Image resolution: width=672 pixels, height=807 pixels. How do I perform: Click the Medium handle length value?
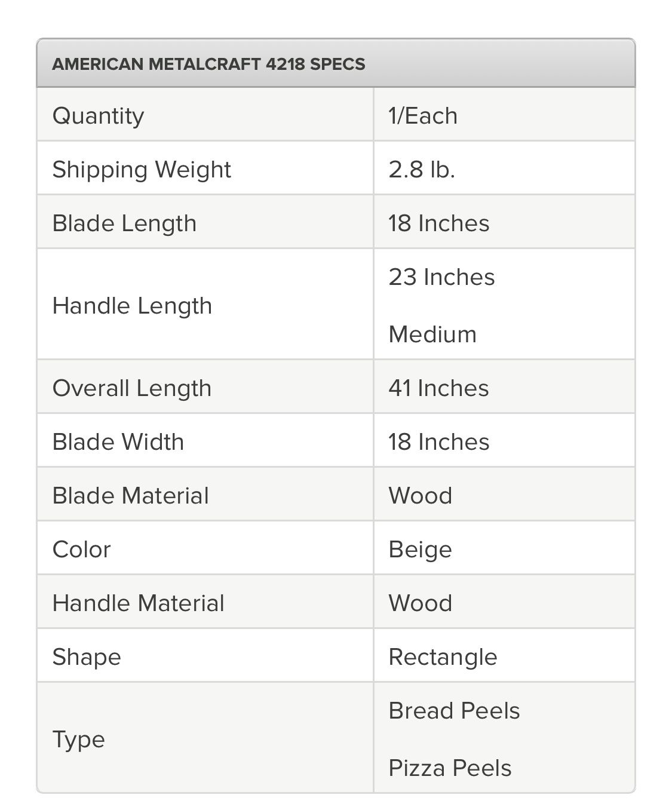[x=432, y=334]
